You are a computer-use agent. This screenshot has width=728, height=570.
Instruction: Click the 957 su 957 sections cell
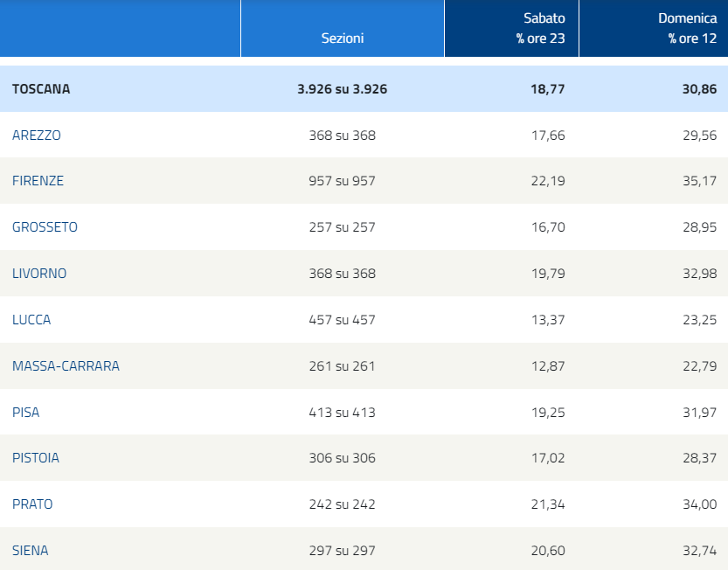click(343, 181)
